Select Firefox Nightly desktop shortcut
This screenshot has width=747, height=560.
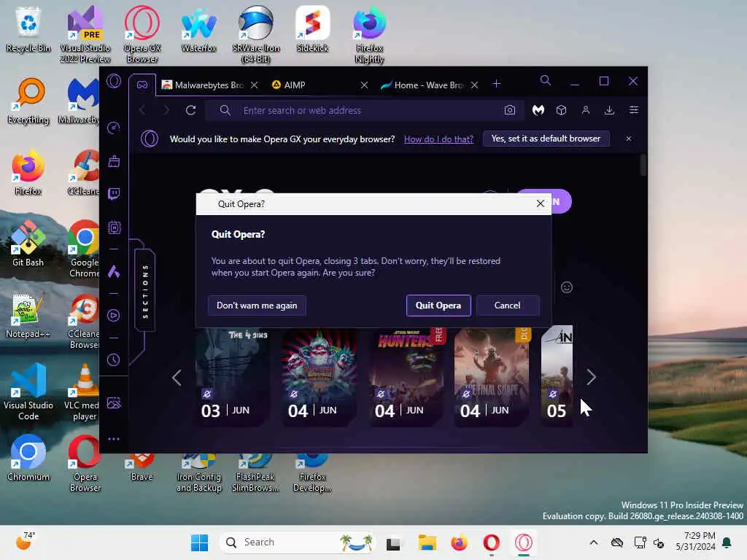coord(369,35)
